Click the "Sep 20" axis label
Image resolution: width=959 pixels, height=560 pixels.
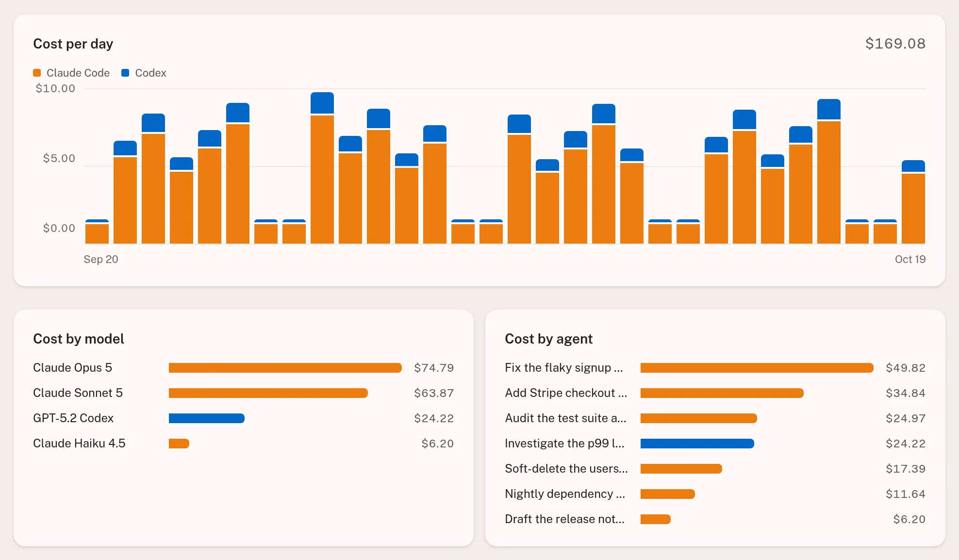pos(101,259)
